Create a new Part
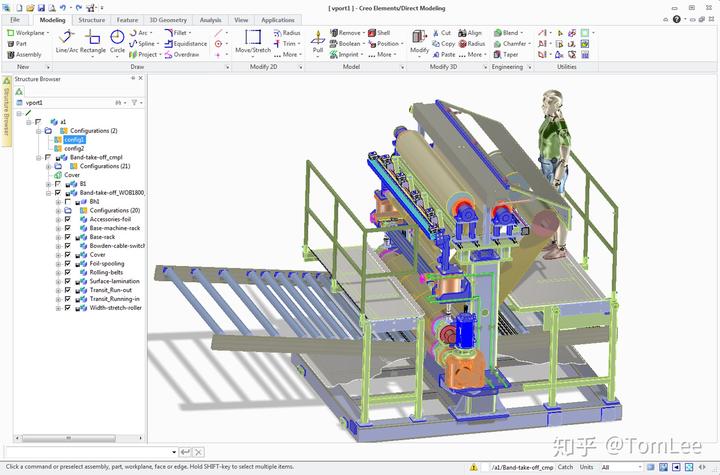720x475 pixels. coord(17,44)
